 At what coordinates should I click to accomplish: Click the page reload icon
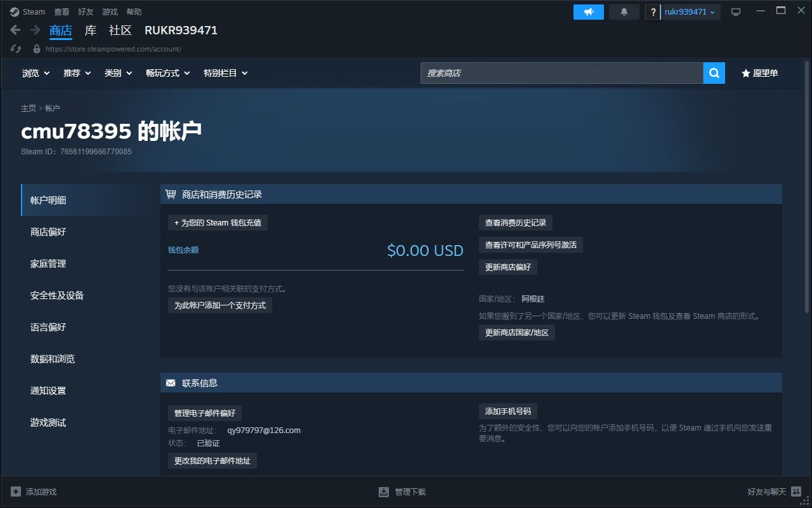(16, 49)
